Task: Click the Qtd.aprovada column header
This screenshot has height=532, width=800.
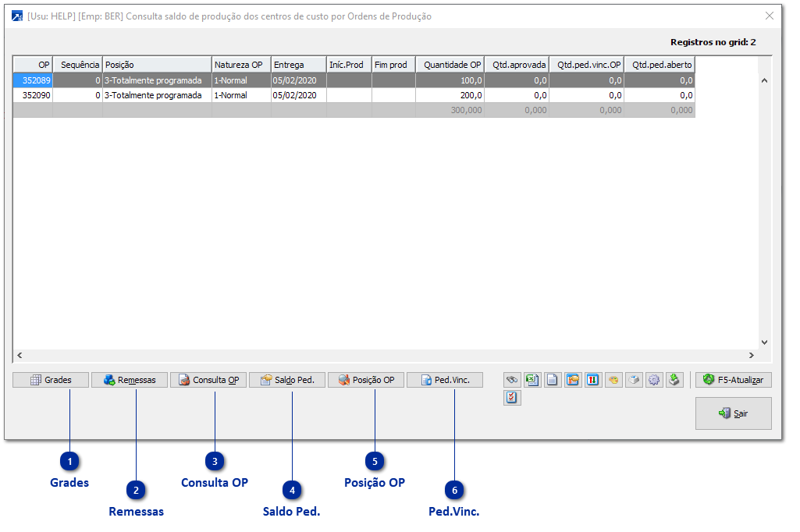Action: tap(517, 65)
